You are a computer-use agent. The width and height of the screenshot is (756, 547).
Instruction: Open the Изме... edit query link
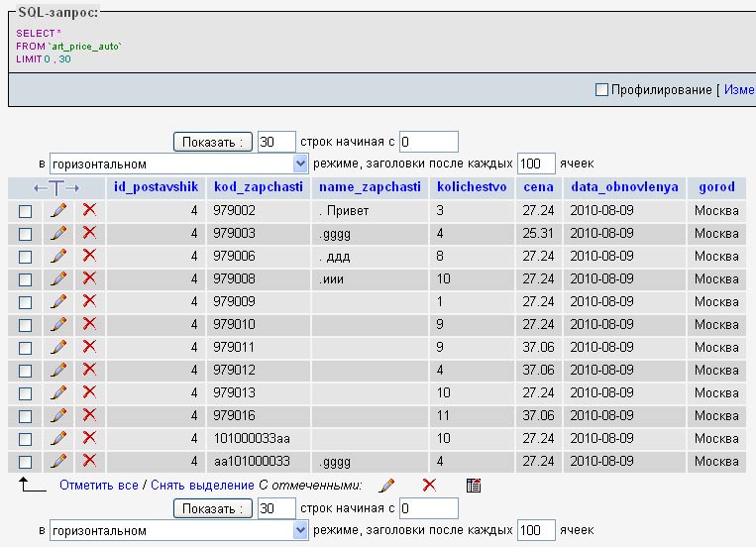739,90
